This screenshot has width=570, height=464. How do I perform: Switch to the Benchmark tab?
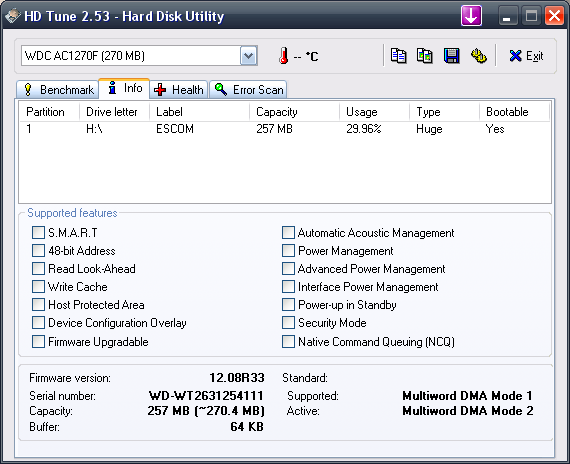point(58,89)
